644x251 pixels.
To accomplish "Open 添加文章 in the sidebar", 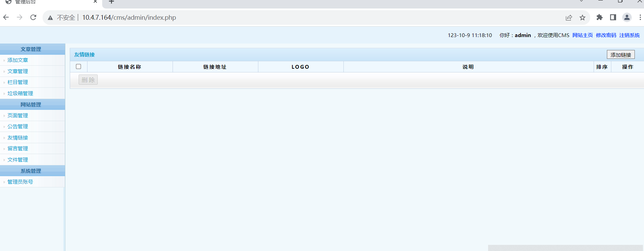I will tap(18, 60).
